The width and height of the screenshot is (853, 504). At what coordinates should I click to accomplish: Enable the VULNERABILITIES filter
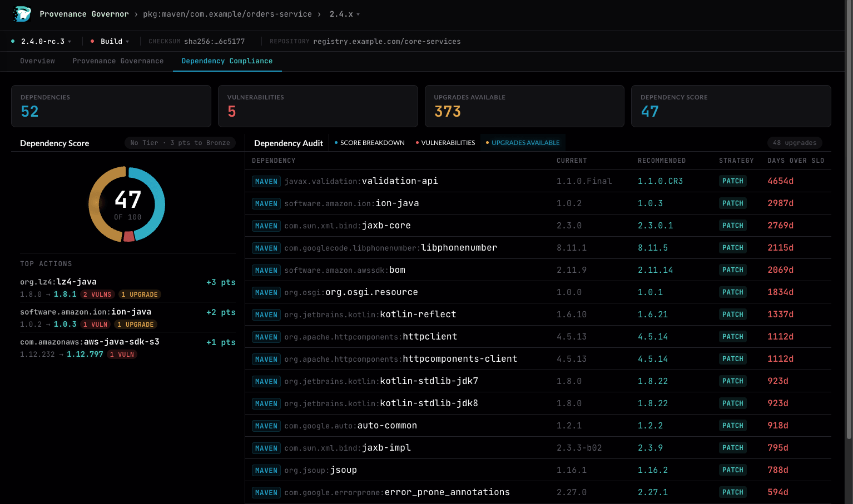[445, 142]
